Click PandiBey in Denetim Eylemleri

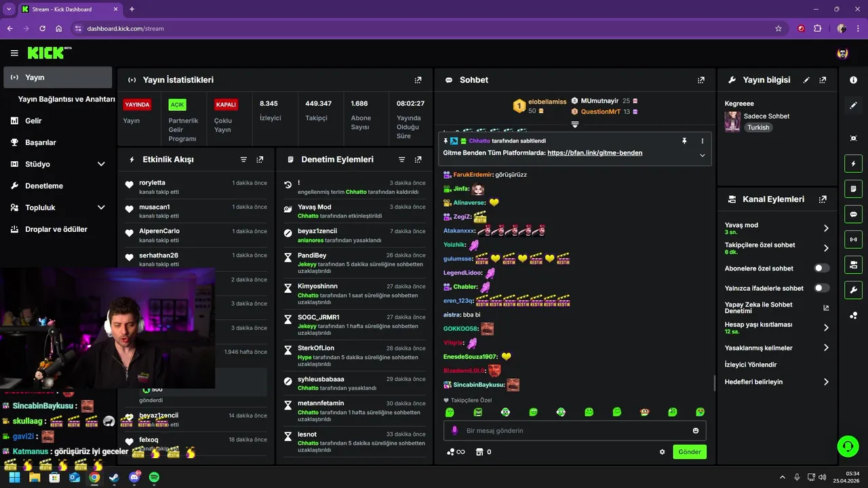coord(312,255)
